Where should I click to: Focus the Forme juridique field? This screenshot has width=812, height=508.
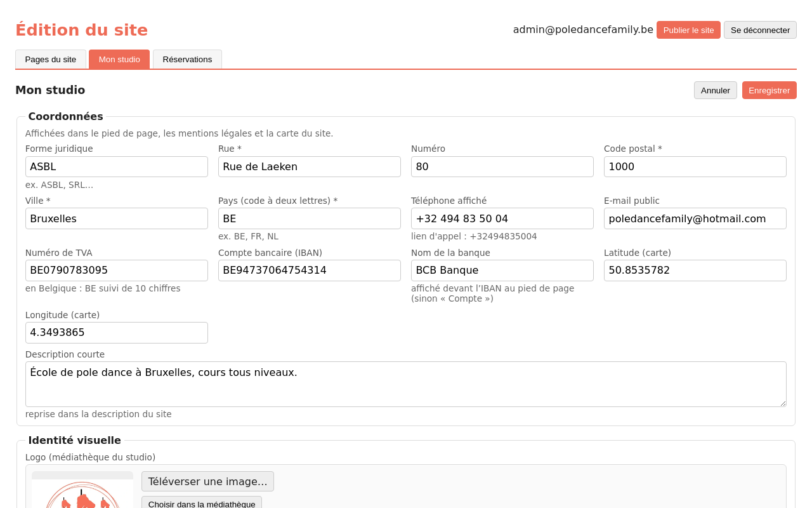point(117,166)
